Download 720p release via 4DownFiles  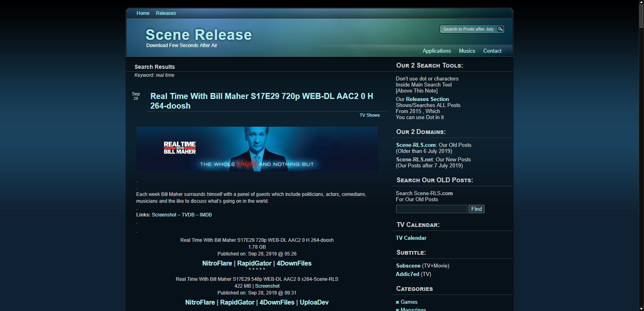click(294, 263)
